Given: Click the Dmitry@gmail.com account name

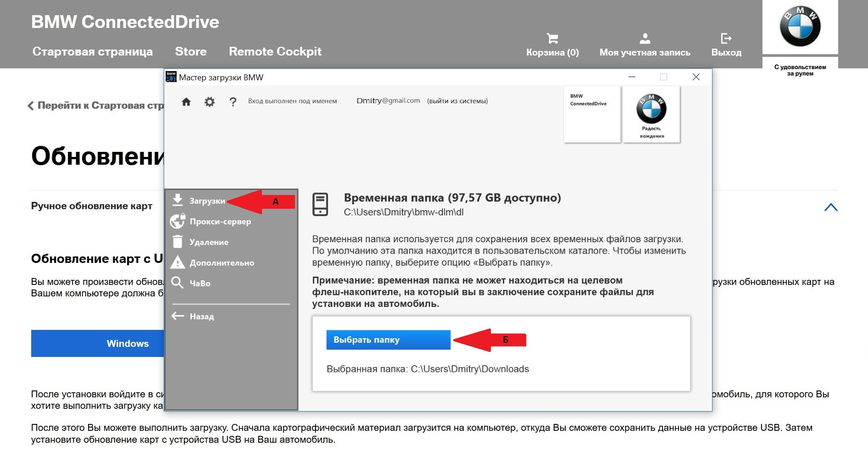Looking at the screenshot, I should pyautogui.click(x=388, y=100).
